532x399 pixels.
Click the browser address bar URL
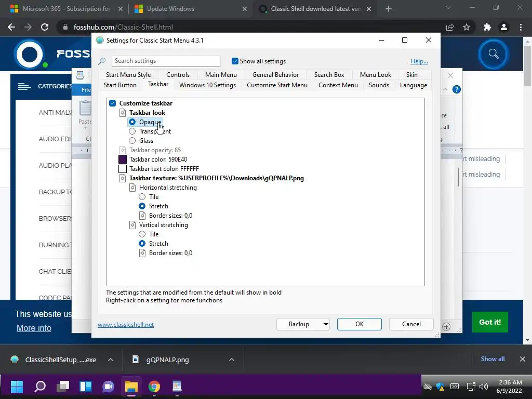[x=123, y=27]
